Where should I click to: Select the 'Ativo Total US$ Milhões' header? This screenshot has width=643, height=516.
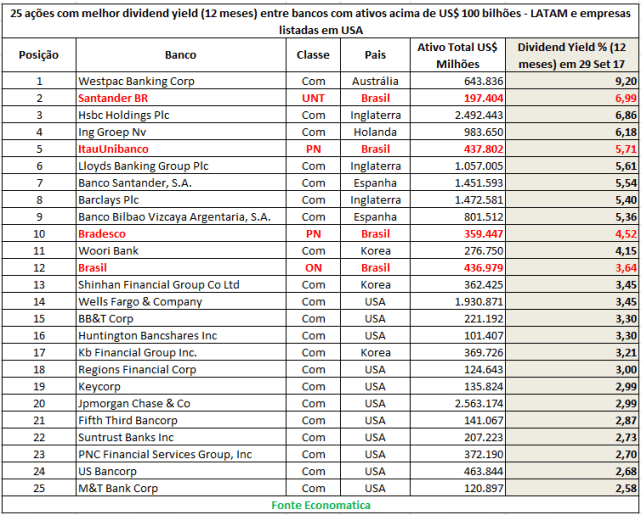pyautogui.click(x=457, y=55)
